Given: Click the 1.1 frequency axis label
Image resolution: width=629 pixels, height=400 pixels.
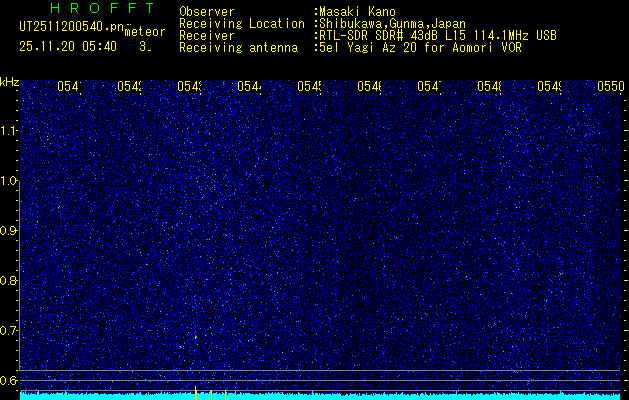Looking at the screenshot, I should point(9,131).
